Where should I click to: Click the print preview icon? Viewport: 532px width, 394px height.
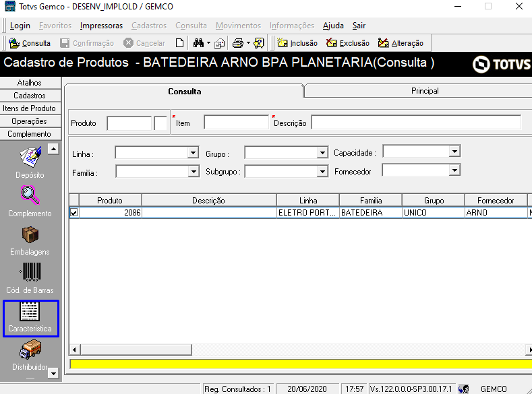click(220, 43)
